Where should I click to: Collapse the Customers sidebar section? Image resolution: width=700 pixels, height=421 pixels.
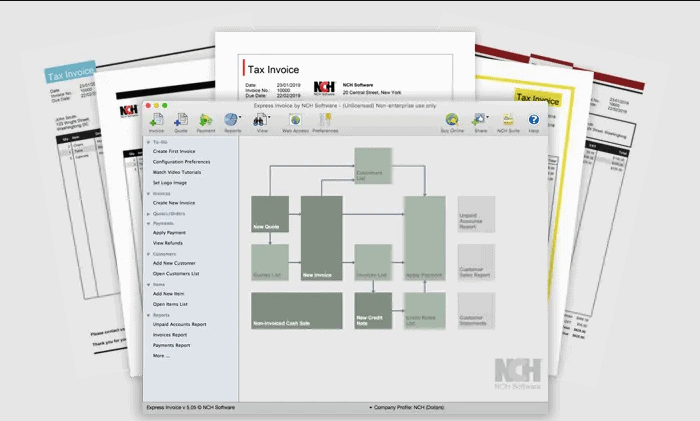[149, 254]
